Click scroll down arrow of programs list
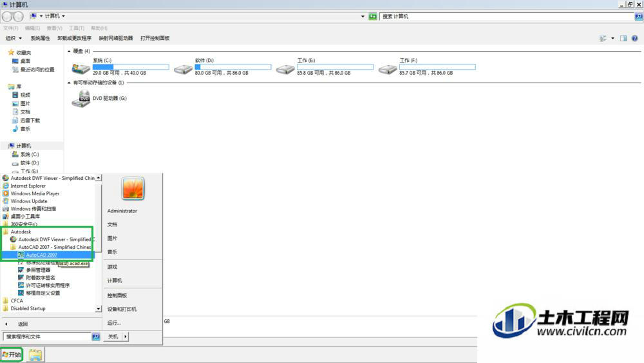Viewport: 644px width, 363px height. (98, 309)
